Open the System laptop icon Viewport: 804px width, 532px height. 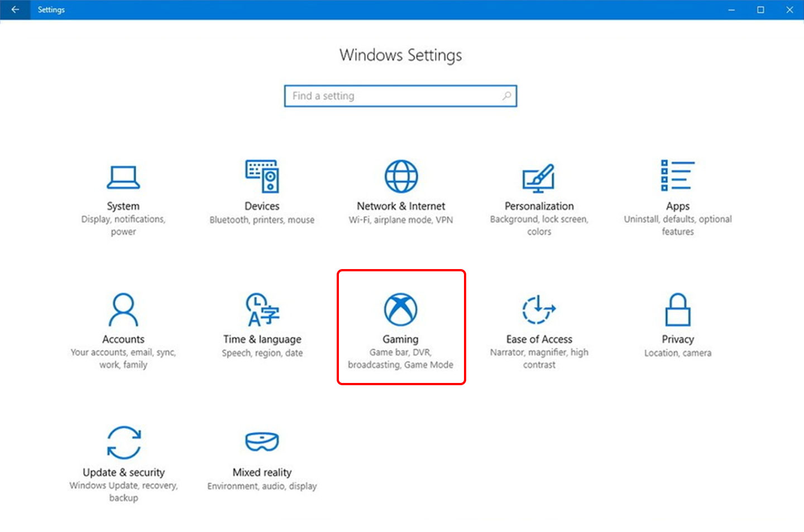123,178
